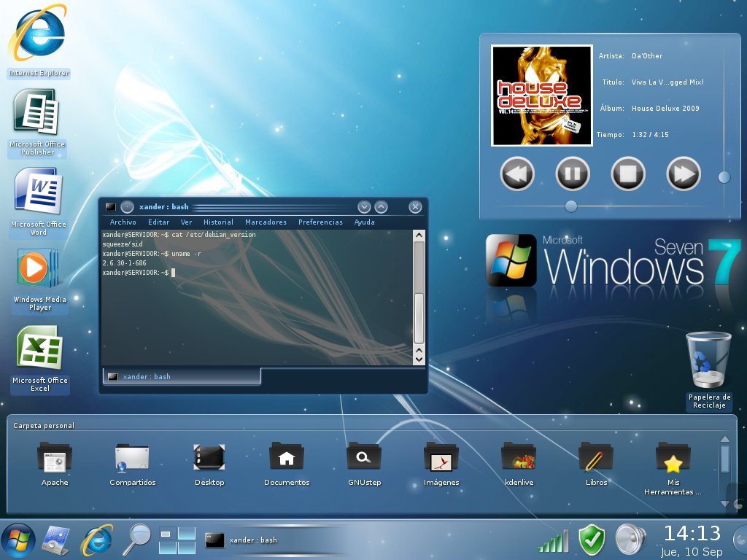The width and height of the screenshot is (747, 560).
Task: Open the Historial menu in Konsole
Action: coord(218,222)
